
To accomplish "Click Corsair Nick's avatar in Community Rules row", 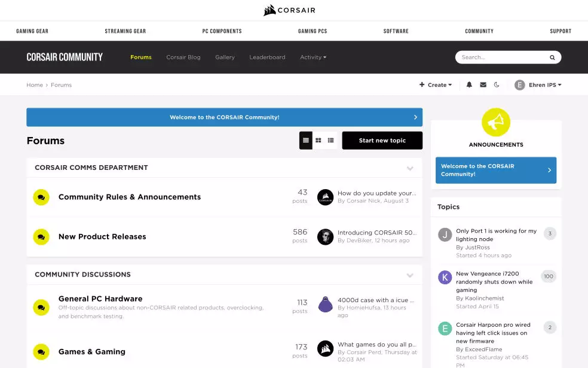I will 325,197.
